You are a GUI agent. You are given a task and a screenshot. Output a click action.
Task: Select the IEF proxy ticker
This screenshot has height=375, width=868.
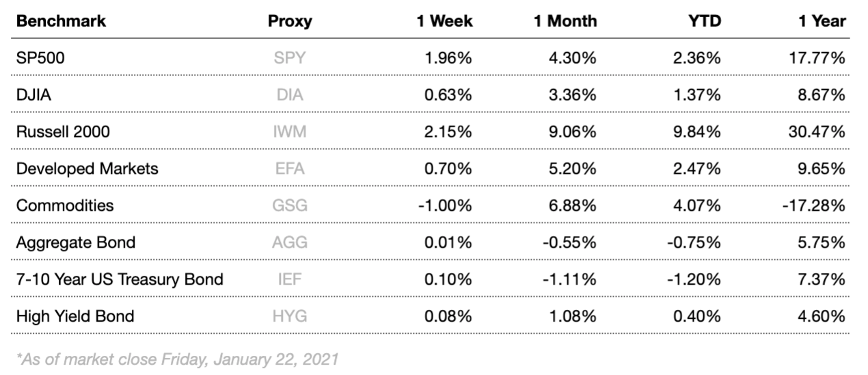290,279
